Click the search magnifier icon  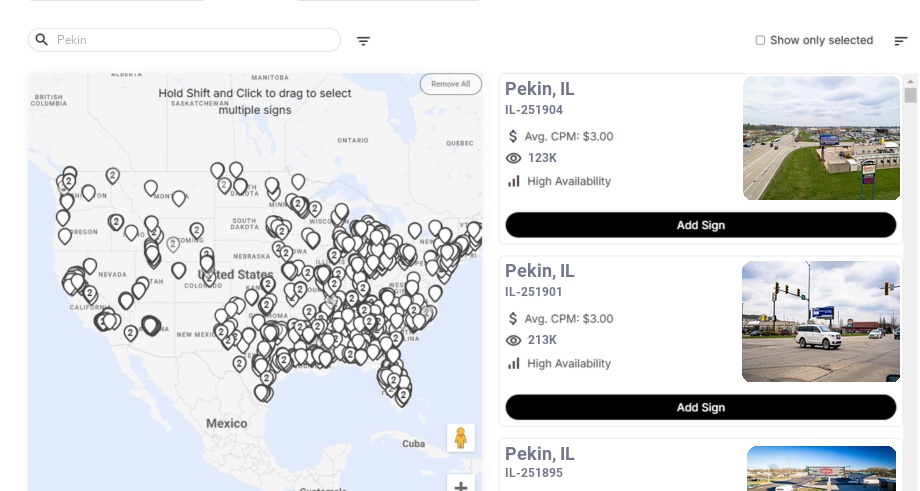coord(42,40)
